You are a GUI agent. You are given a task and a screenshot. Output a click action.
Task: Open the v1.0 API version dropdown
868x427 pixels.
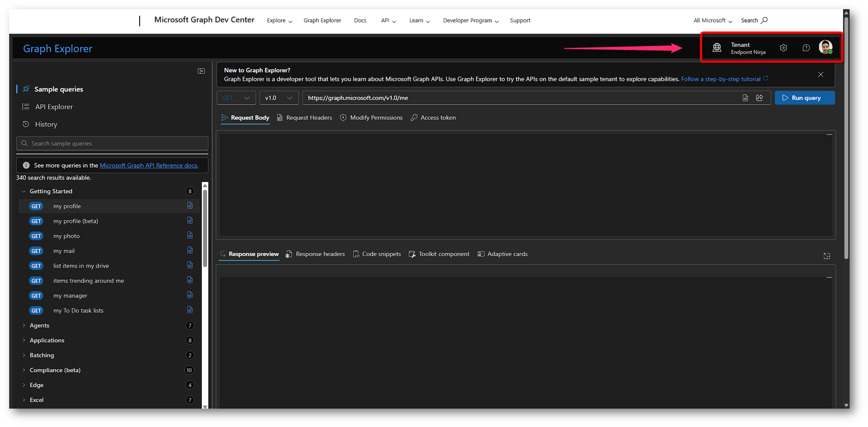(x=279, y=98)
